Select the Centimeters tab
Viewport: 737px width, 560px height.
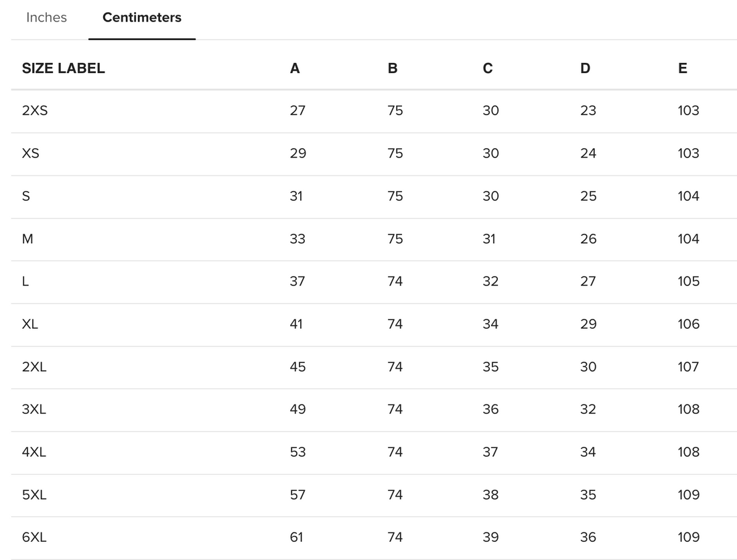coord(141,18)
